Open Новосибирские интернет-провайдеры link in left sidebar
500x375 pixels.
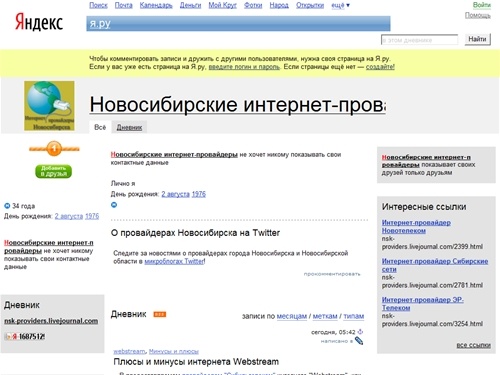click(x=49, y=247)
